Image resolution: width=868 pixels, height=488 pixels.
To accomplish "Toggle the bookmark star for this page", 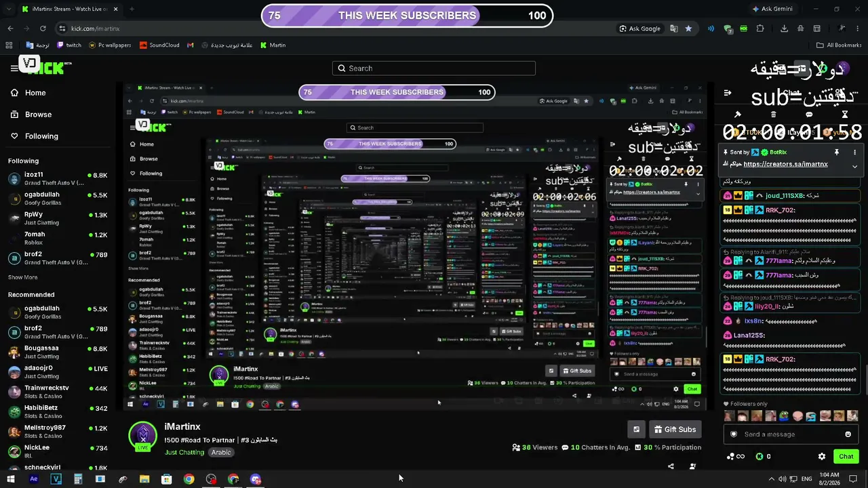I will [688, 28].
